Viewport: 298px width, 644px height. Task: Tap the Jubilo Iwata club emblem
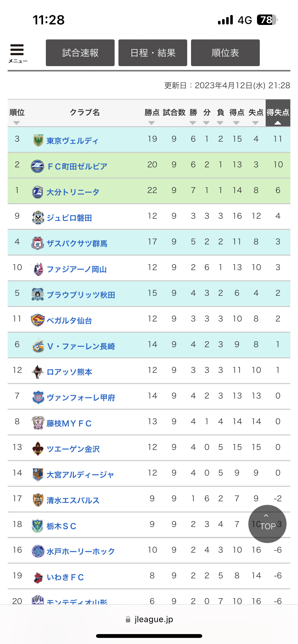[x=38, y=218]
